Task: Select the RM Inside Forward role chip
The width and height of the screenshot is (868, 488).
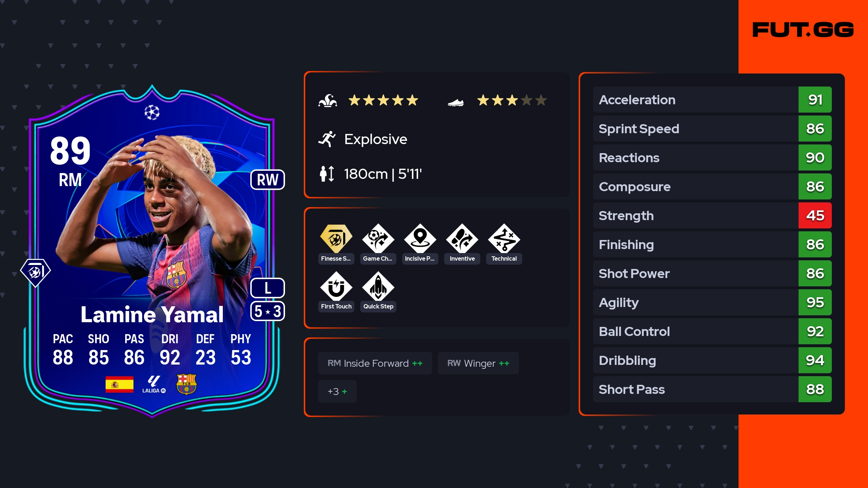Action: click(375, 363)
